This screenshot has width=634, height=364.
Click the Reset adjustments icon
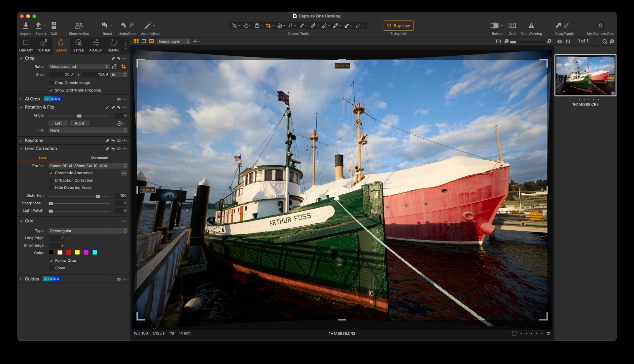pyautogui.click(x=105, y=25)
